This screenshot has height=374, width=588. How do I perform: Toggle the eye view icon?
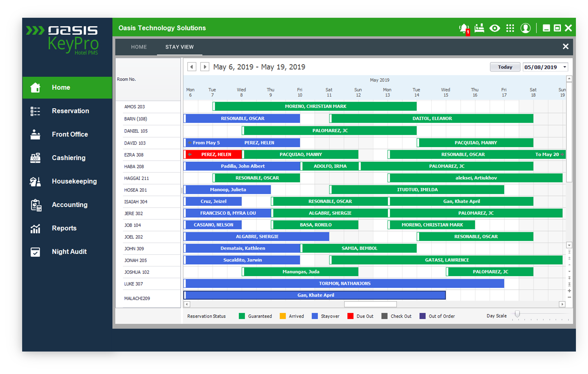click(x=494, y=28)
